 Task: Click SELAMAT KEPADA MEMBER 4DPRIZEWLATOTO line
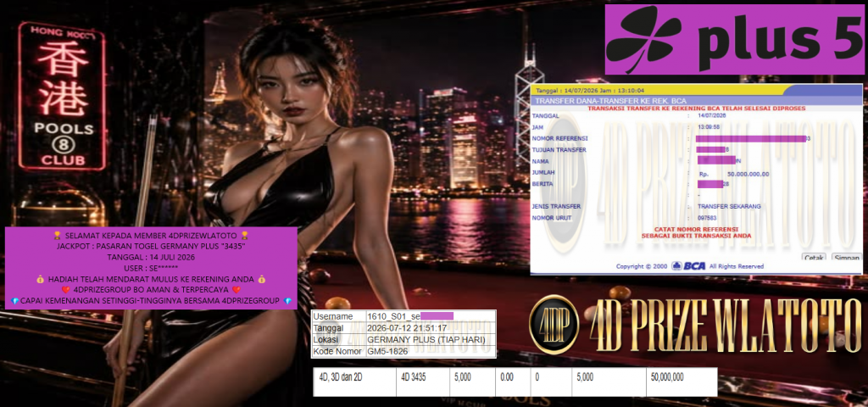click(x=151, y=236)
